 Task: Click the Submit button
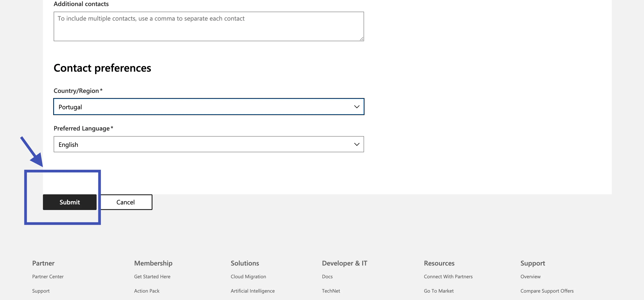coord(70,202)
